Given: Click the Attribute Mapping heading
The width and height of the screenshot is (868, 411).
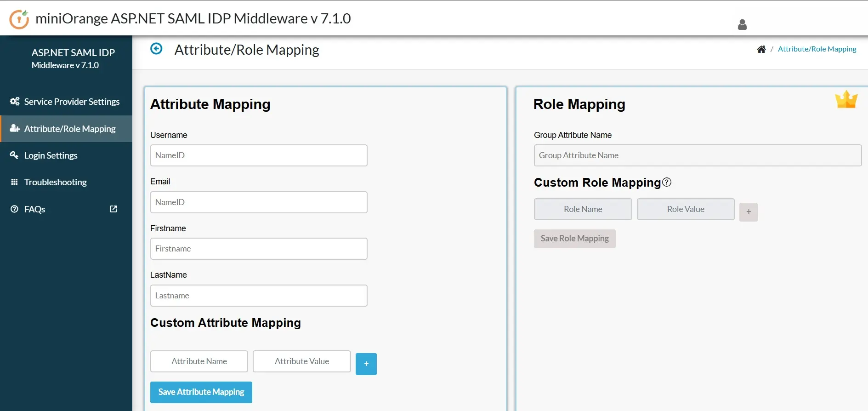Looking at the screenshot, I should point(210,104).
